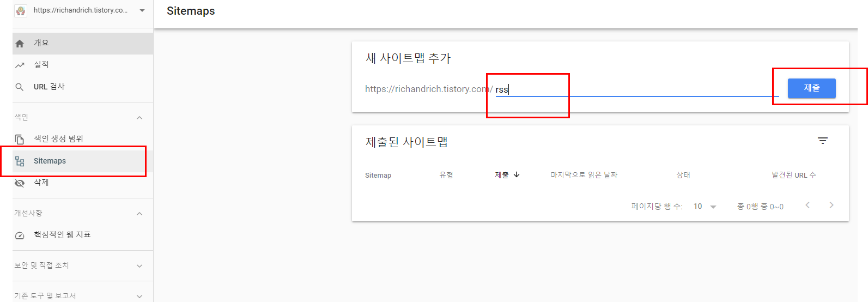Click the Sitemaps page title
Screen dimensions: 868x302
[191, 11]
